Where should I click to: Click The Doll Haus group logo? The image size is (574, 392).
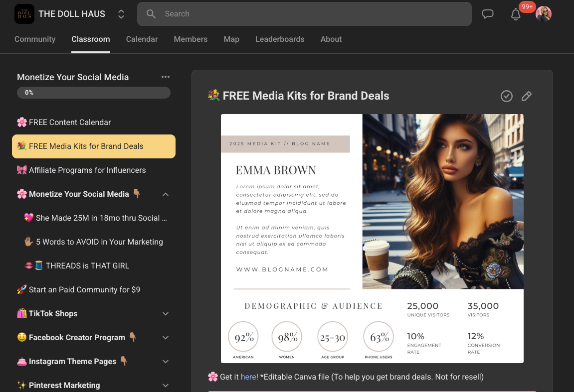[x=24, y=14]
